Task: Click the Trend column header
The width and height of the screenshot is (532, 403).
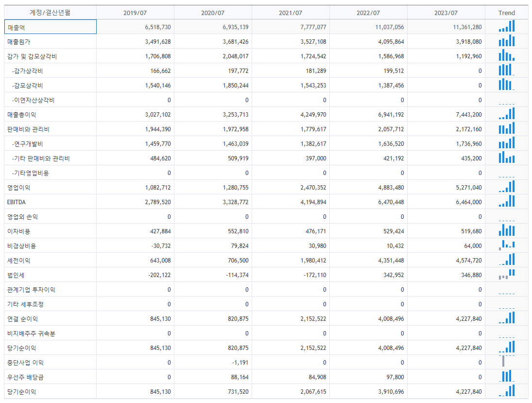Action: [x=507, y=13]
